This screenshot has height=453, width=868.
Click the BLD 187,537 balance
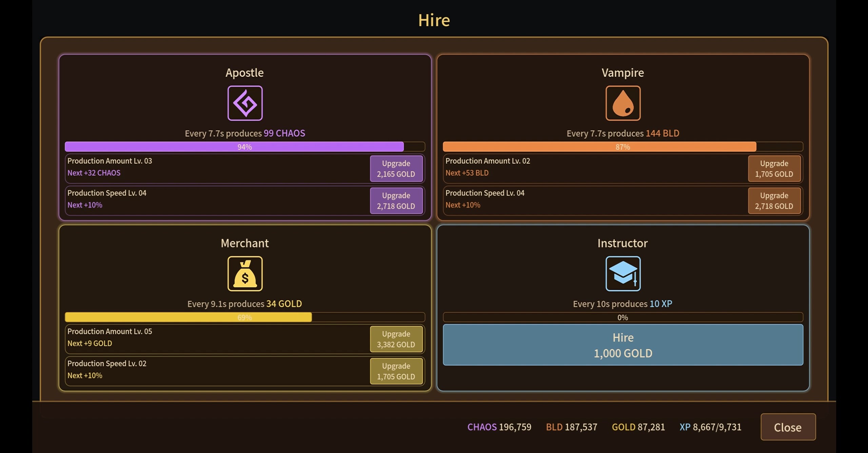[x=571, y=427]
